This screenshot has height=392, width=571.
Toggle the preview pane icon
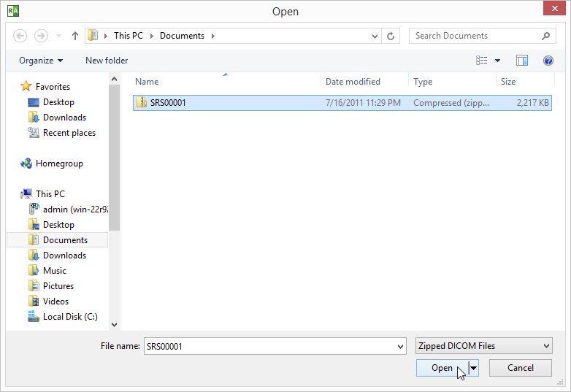coord(522,61)
